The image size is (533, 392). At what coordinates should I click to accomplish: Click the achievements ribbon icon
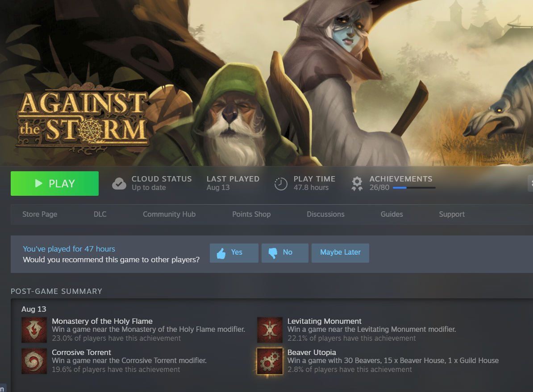click(357, 184)
